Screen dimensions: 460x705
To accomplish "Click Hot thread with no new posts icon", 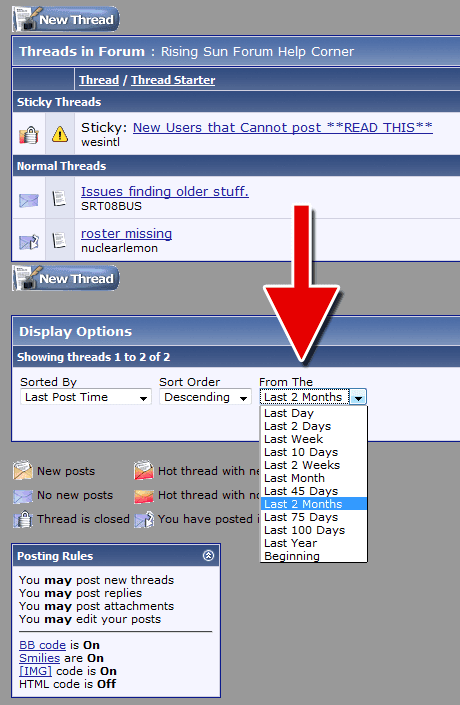I will tap(144, 496).
